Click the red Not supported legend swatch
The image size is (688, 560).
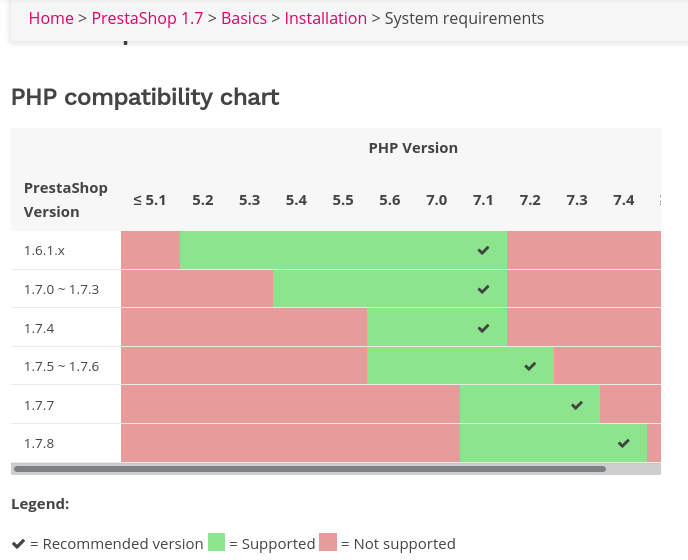pos(329,543)
